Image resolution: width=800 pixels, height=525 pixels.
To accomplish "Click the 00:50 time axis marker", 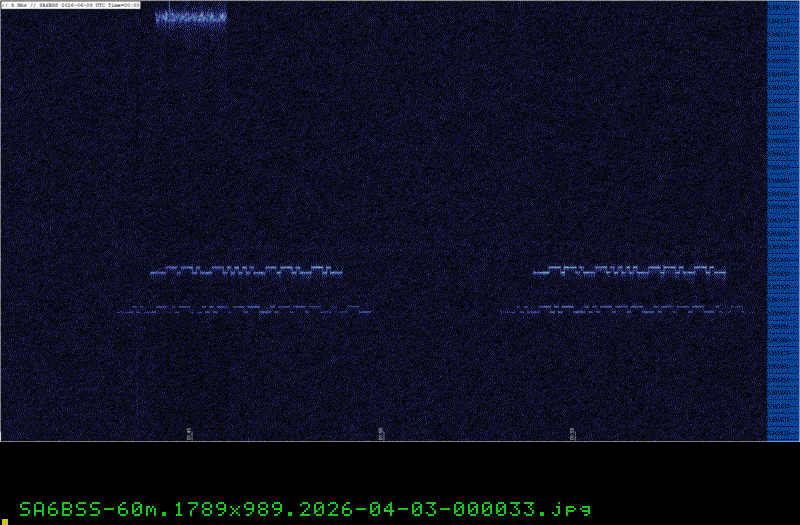I will [381, 434].
